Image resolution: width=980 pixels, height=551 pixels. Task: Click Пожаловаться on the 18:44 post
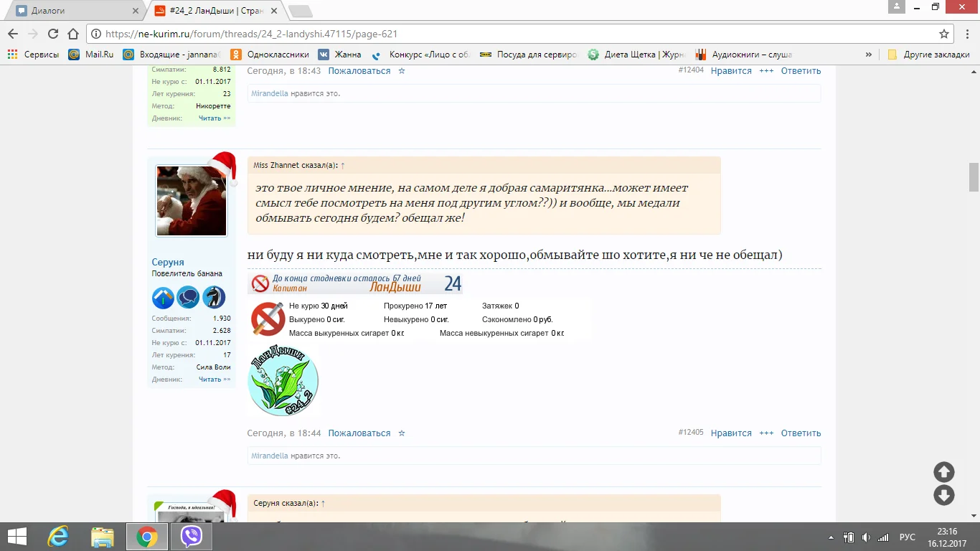click(359, 433)
